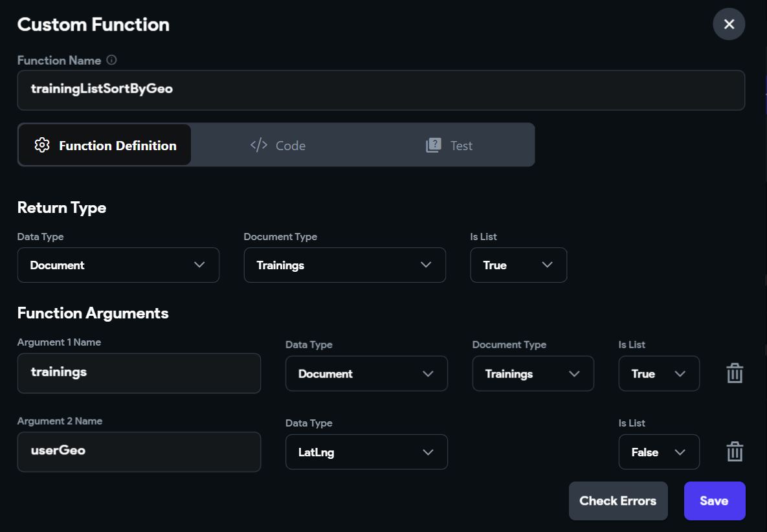Open Is List dropdown for userGeo argument
Viewport: 767px width, 532px height.
click(659, 452)
